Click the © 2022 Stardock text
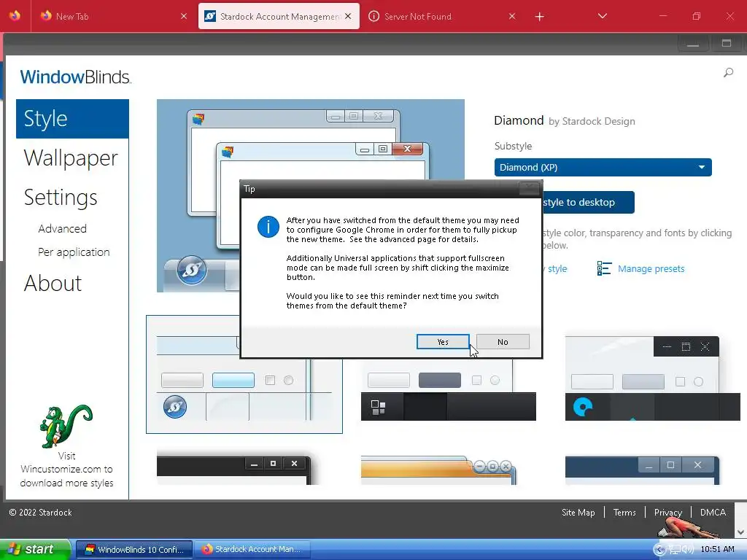The width and height of the screenshot is (747, 560). (x=41, y=513)
